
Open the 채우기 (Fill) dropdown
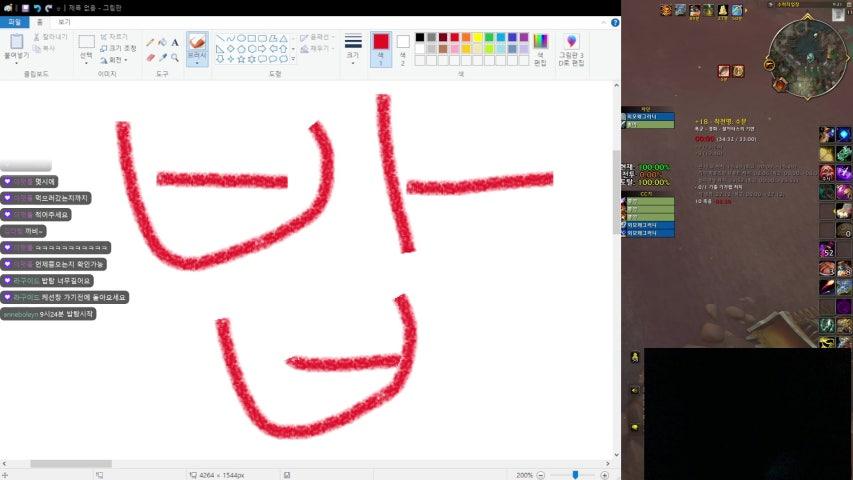[317, 49]
